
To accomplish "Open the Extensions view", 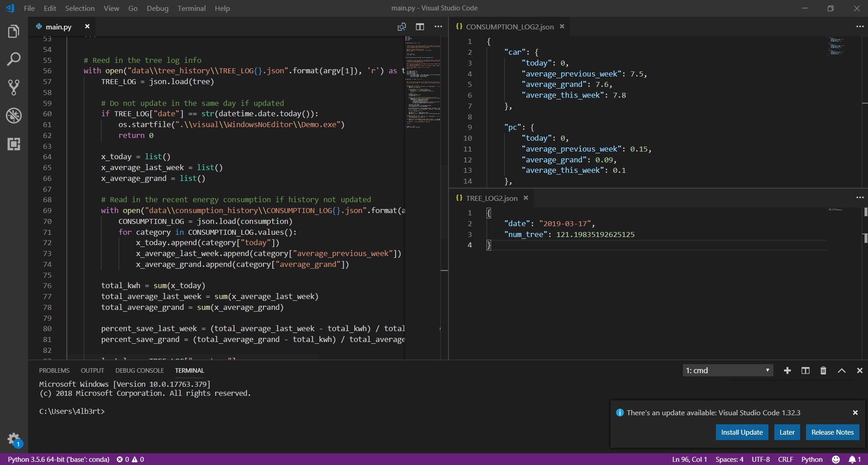I will point(14,144).
